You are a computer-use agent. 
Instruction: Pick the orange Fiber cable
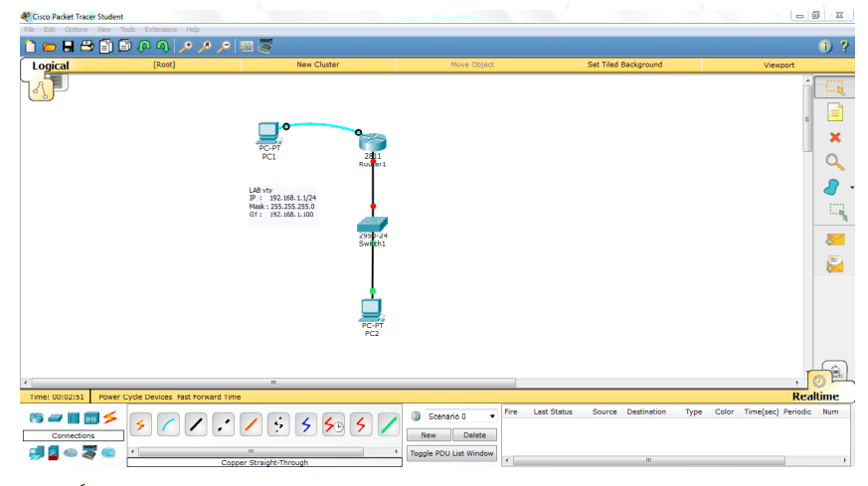[251, 425]
